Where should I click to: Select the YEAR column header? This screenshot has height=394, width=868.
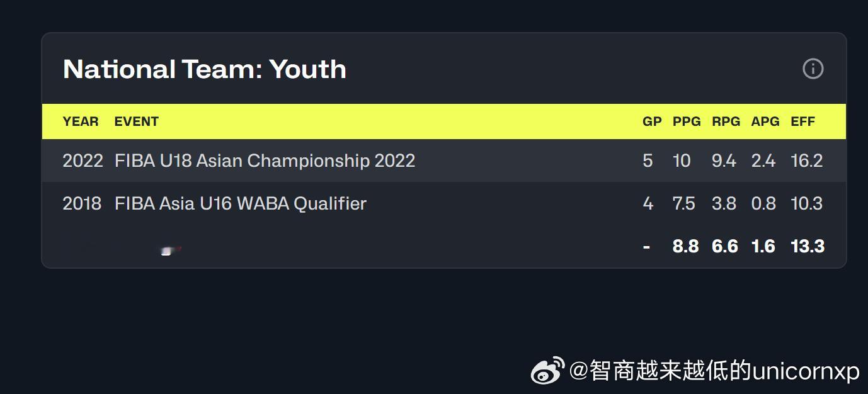pyautogui.click(x=81, y=121)
